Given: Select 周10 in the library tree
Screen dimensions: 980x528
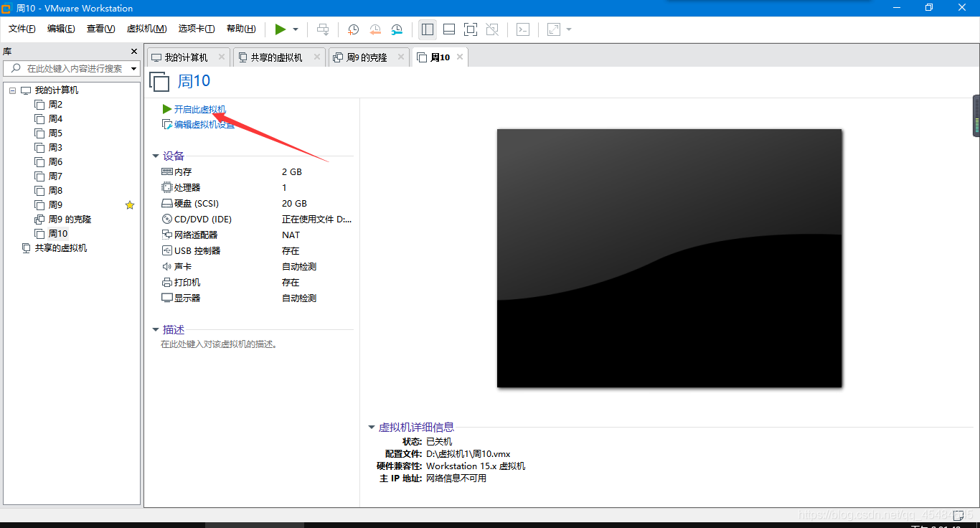Looking at the screenshot, I should coord(57,234).
